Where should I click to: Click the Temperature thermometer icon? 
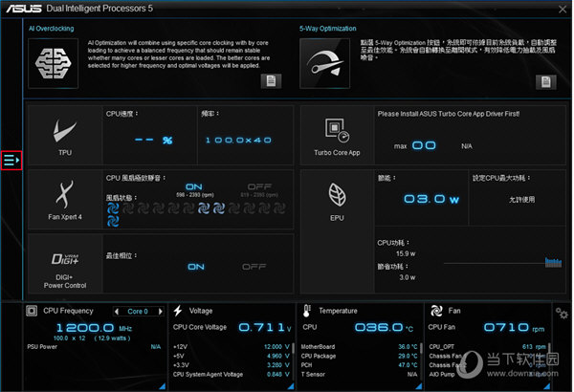[x=307, y=311]
